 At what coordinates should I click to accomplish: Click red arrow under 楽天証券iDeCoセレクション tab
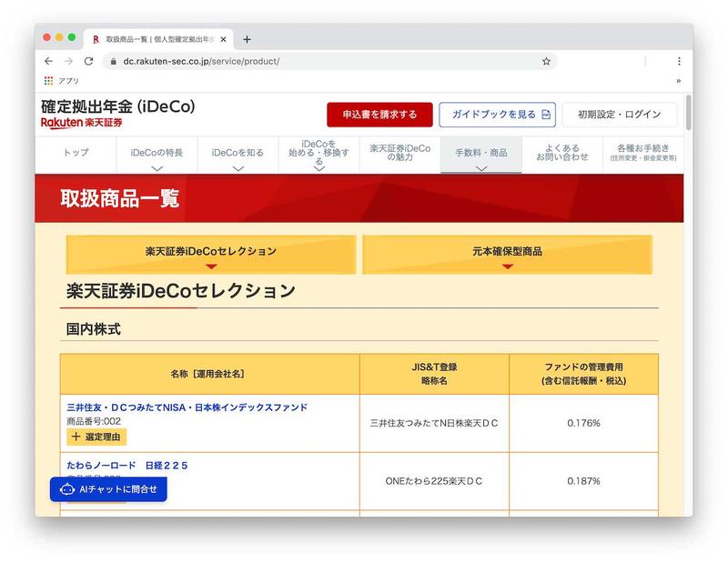[x=211, y=266]
